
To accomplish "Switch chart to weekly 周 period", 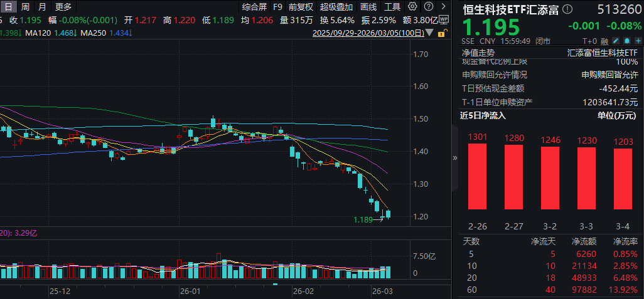I will coord(25,7).
